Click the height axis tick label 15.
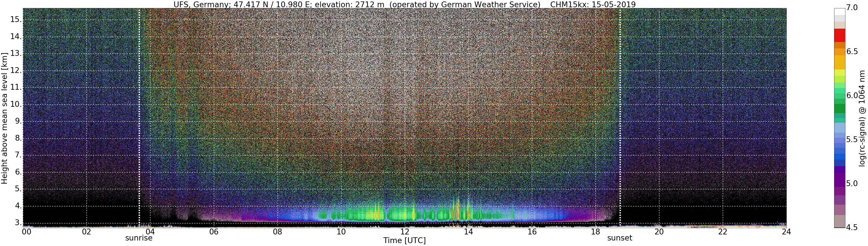Screen dimensions: 868x246 16,20
